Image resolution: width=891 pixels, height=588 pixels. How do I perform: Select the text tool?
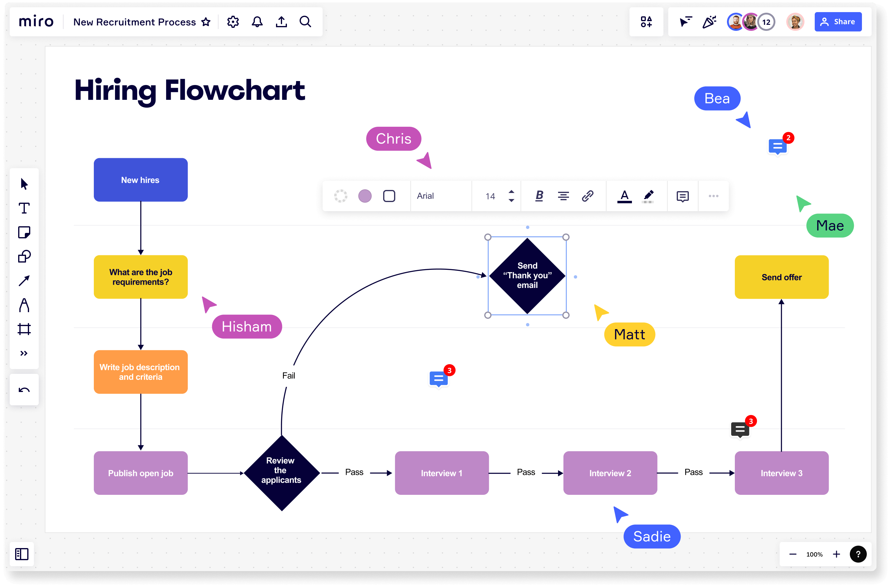coord(24,209)
